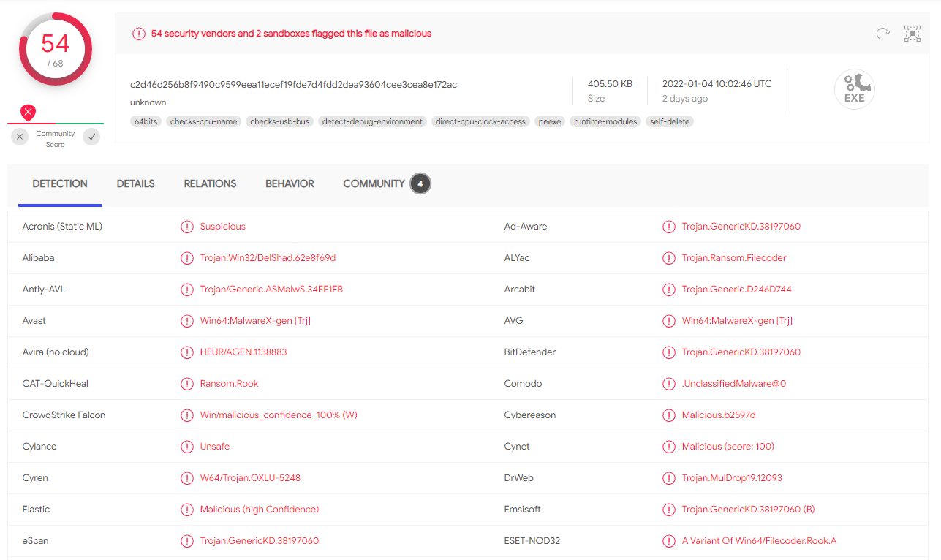Click the EXE file type icon
Screen dimensions: 941x560
coord(855,89)
